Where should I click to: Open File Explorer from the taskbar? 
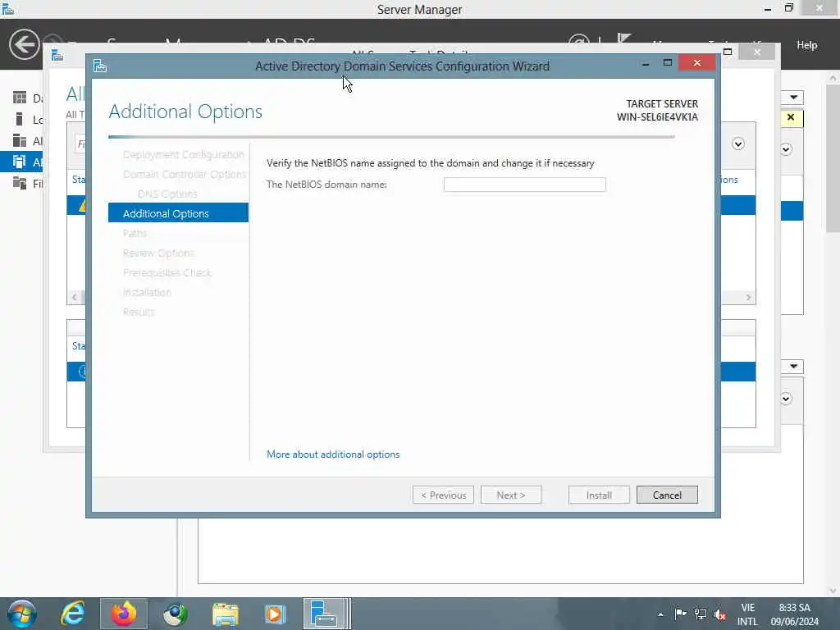tap(226, 614)
